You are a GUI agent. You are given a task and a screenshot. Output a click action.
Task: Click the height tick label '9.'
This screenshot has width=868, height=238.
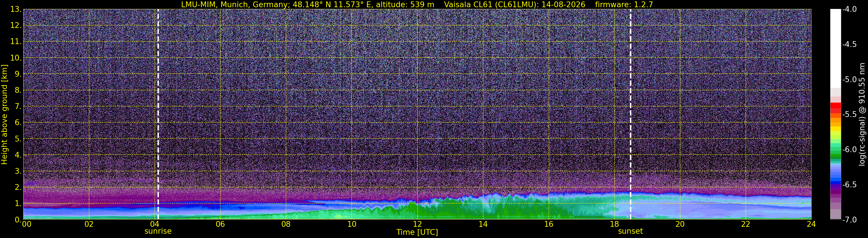coord(18,74)
